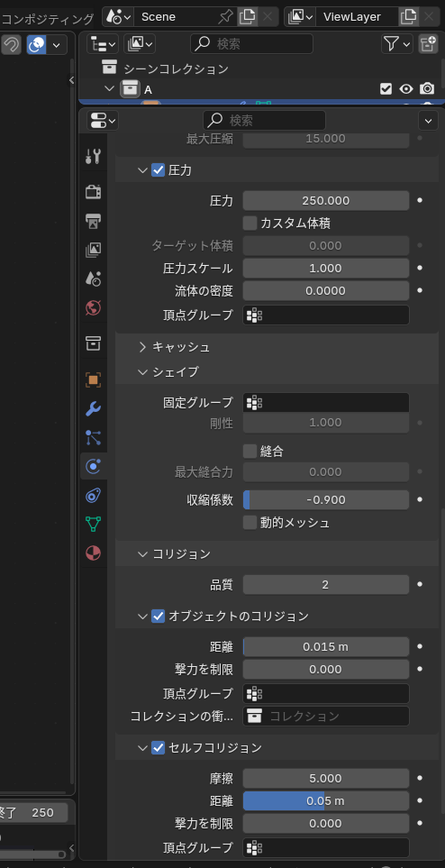Click the new collection button in outliner
The image size is (445, 868).
point(428,44)
